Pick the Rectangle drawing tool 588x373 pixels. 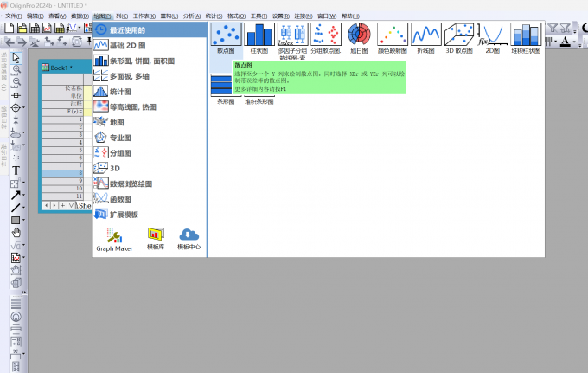pos(16,221)
